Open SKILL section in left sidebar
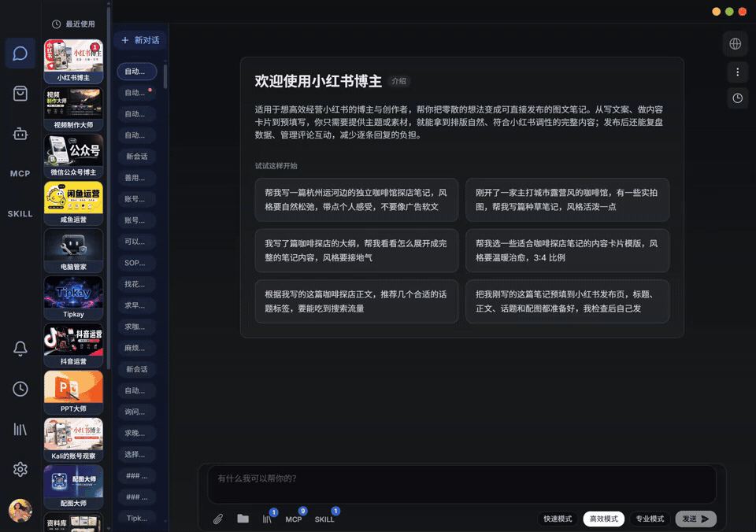The image size is (756, 532). (x=20, y=213)
